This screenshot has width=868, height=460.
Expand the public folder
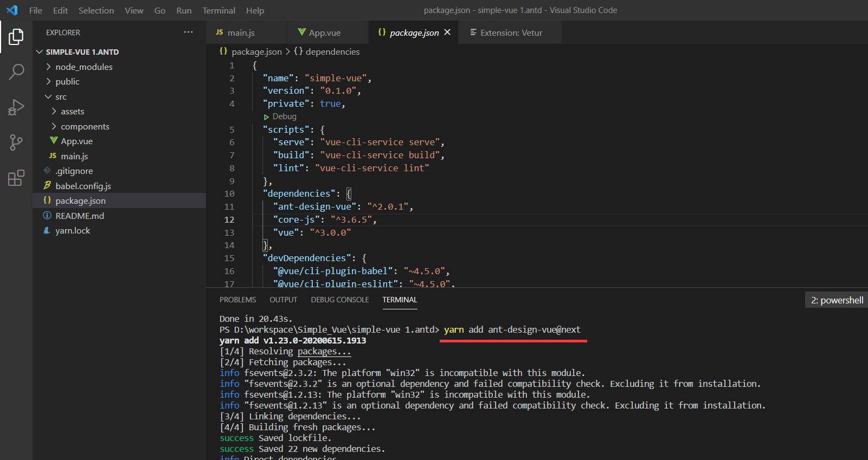point(48,81)
